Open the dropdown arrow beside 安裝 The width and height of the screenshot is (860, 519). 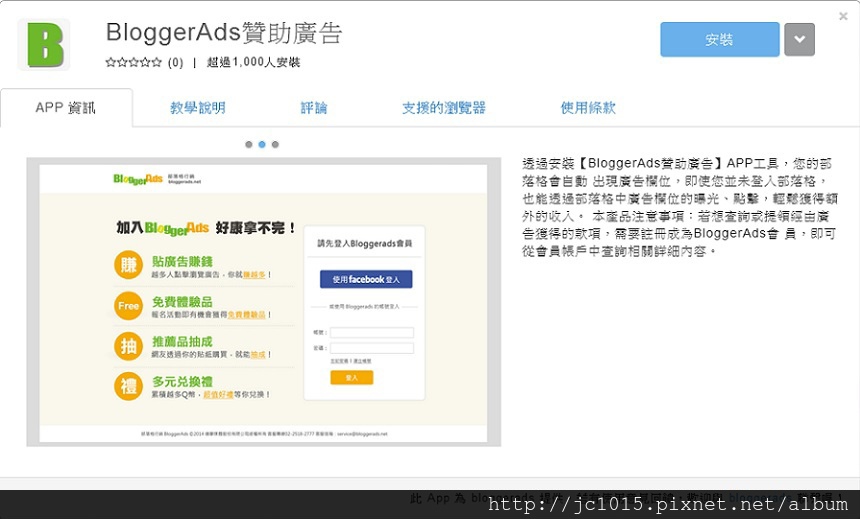(799, 40)
